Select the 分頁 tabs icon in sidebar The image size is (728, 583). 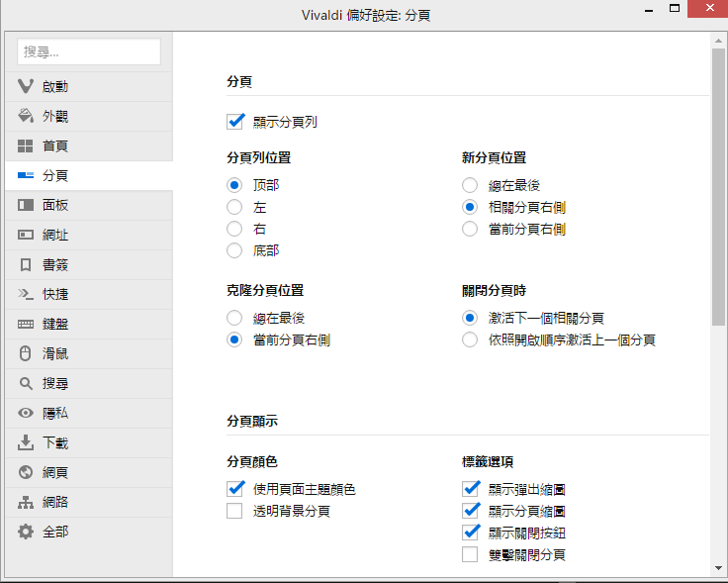26,175
